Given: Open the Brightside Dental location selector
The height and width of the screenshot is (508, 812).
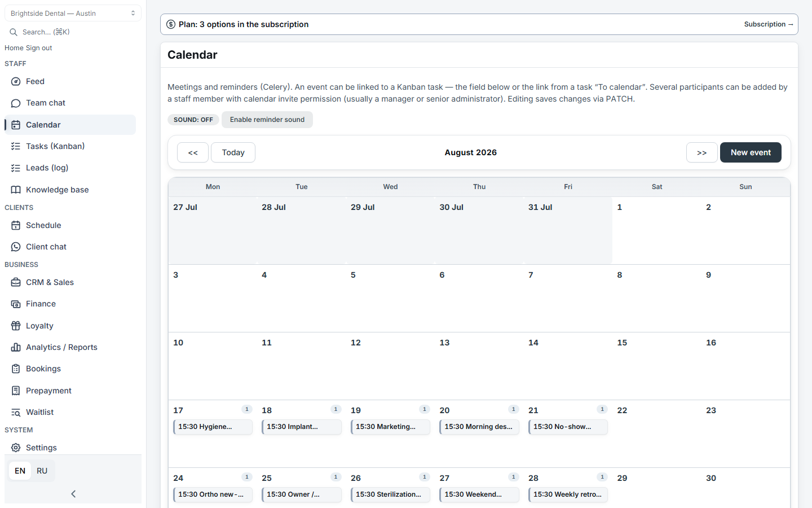Looking at the screenshot, I should [x=73, y=13].
